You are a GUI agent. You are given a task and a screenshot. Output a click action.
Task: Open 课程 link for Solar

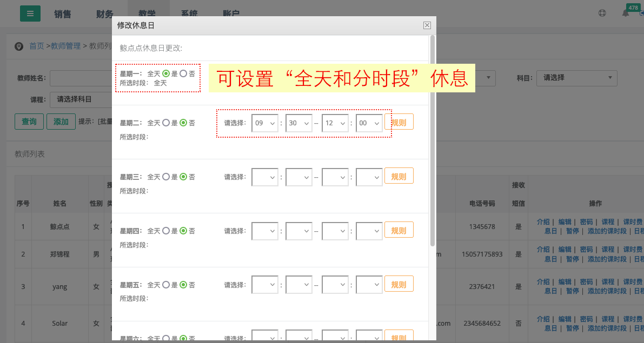click(x=608, y=319)
